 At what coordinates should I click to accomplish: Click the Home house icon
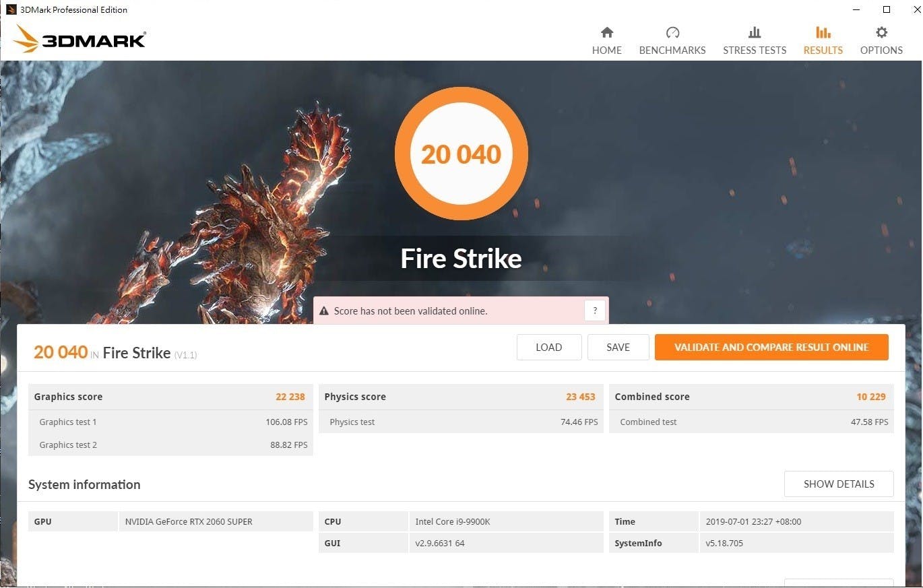point(607,32)
